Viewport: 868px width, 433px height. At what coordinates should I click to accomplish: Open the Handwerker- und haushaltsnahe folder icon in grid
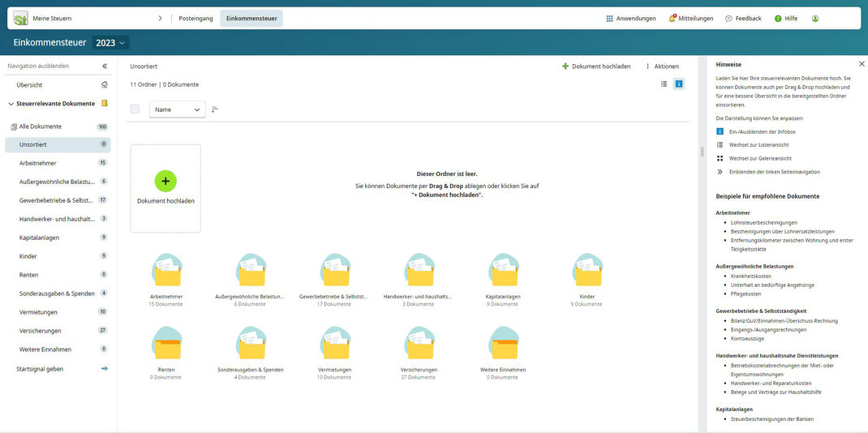[419, 270]
